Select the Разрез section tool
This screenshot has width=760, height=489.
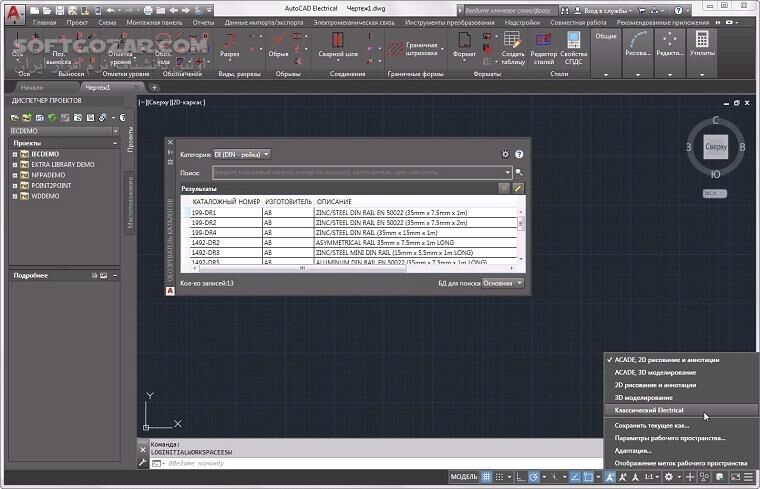230,46
